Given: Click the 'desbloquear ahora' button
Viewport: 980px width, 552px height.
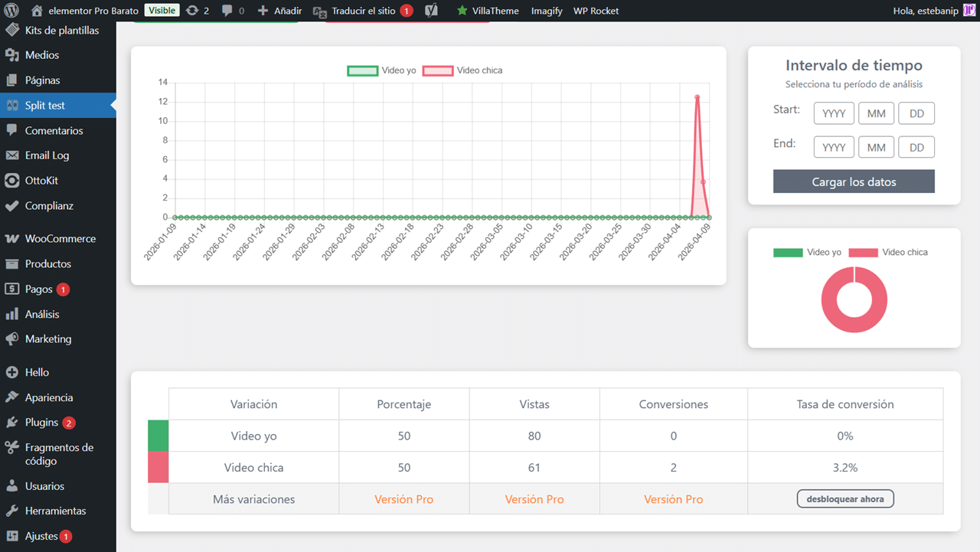Looking at the screenshot, I should pos(845,499).
